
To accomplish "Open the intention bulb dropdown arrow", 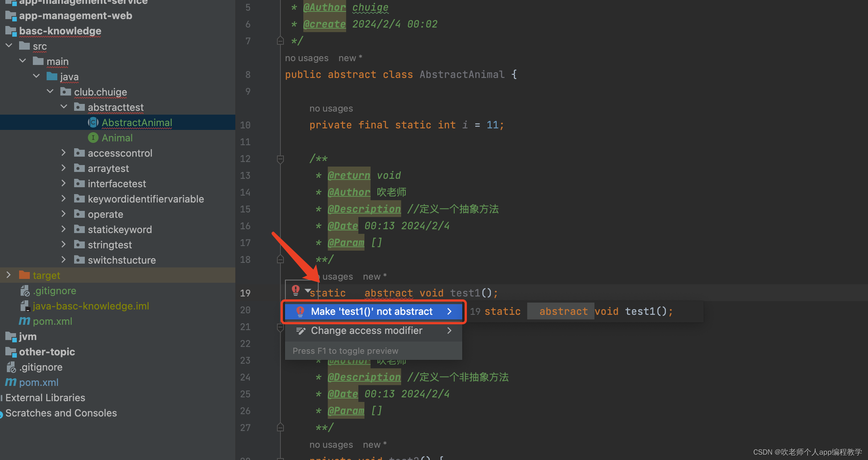I will point(308,291).
